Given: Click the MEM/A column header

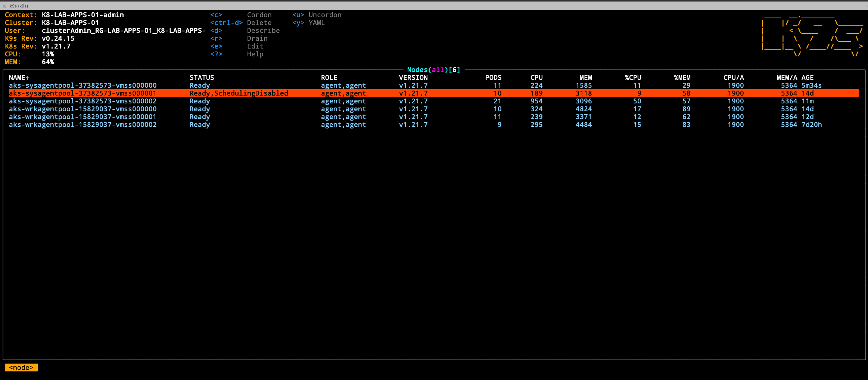Looking at the screenshot, I should click(x=787, y=78).
